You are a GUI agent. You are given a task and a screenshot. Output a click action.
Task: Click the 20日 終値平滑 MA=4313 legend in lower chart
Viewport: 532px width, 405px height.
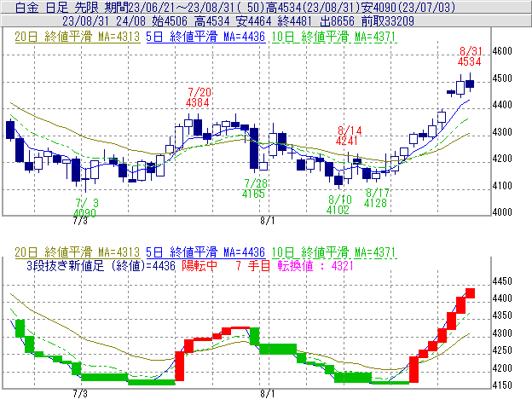[78, 252]
